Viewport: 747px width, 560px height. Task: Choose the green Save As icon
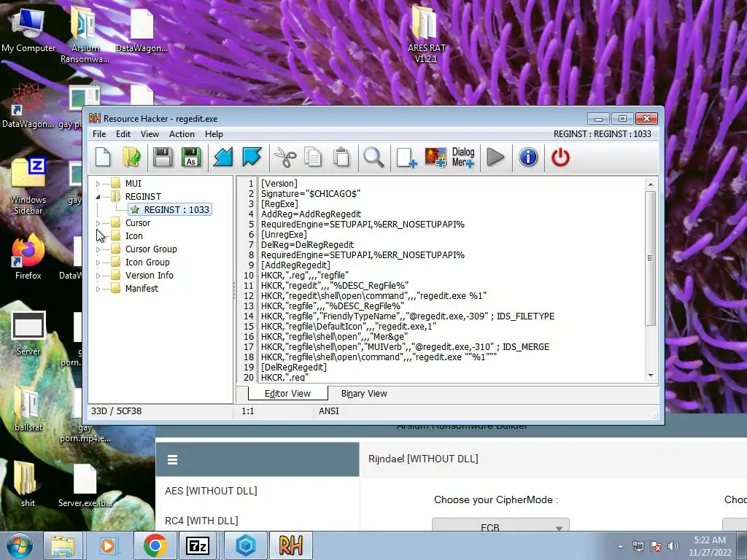pyautogui.click(x=191, y=157)
